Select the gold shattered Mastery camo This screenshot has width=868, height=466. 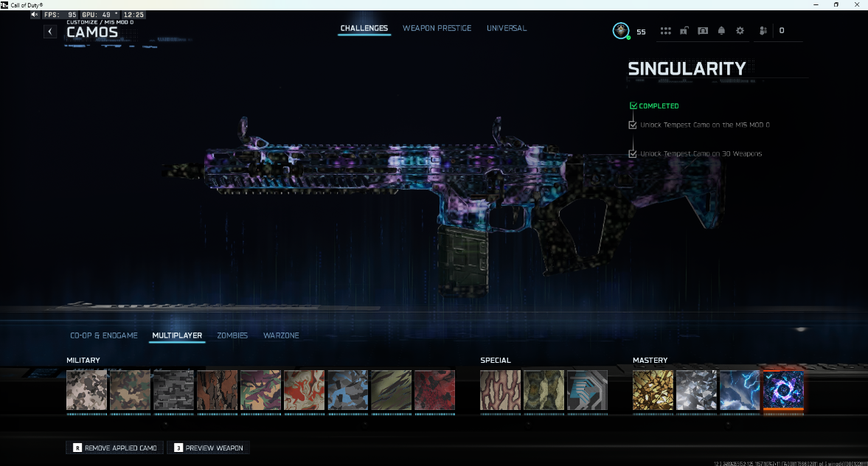tap(653, 390)
